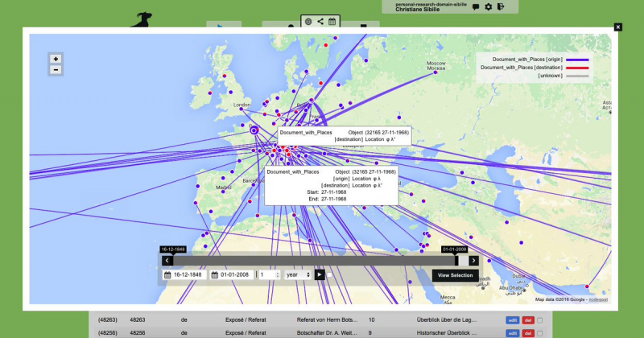The width and height of the screenshot is (644, 338).
Task: Select checkbox for record 48263
Action: tap(540, 319)
